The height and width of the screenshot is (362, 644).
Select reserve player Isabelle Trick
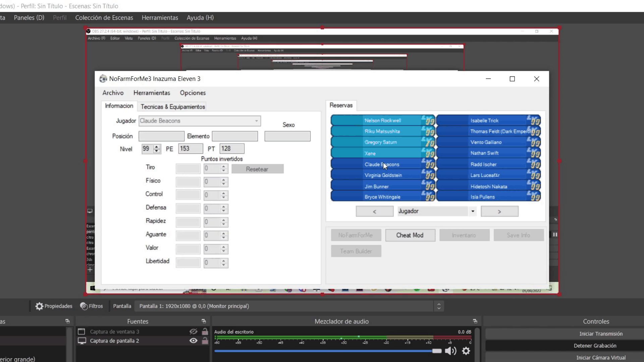(x=488, y=120)
